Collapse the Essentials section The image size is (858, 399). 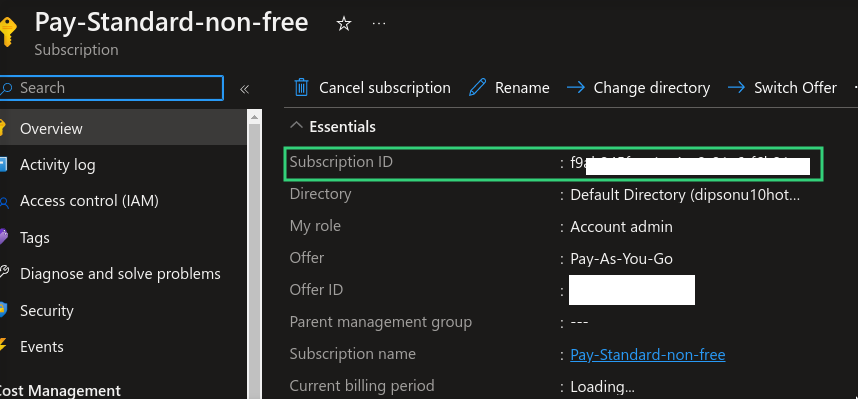[x=296, y=126]
